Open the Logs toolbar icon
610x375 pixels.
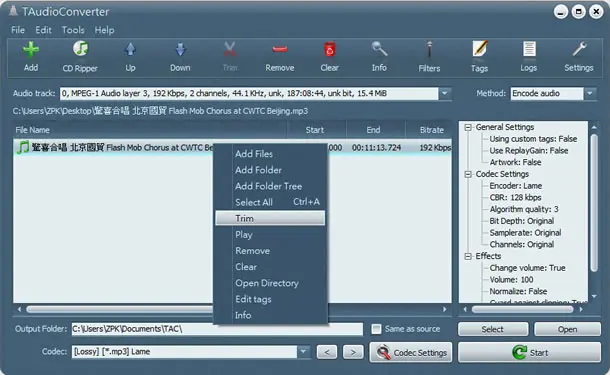(529, 49)
